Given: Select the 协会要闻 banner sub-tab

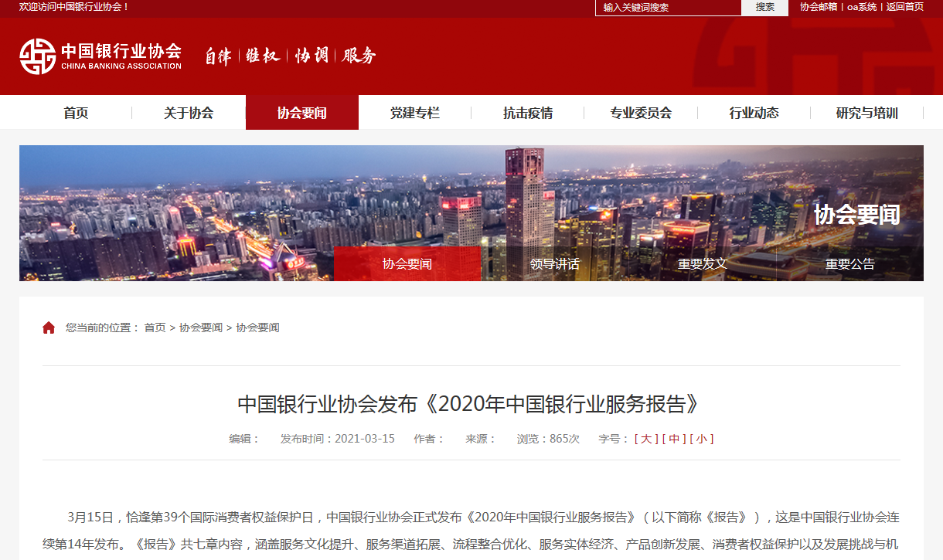Looking at the screenshot, I should (x=407, y=263).
